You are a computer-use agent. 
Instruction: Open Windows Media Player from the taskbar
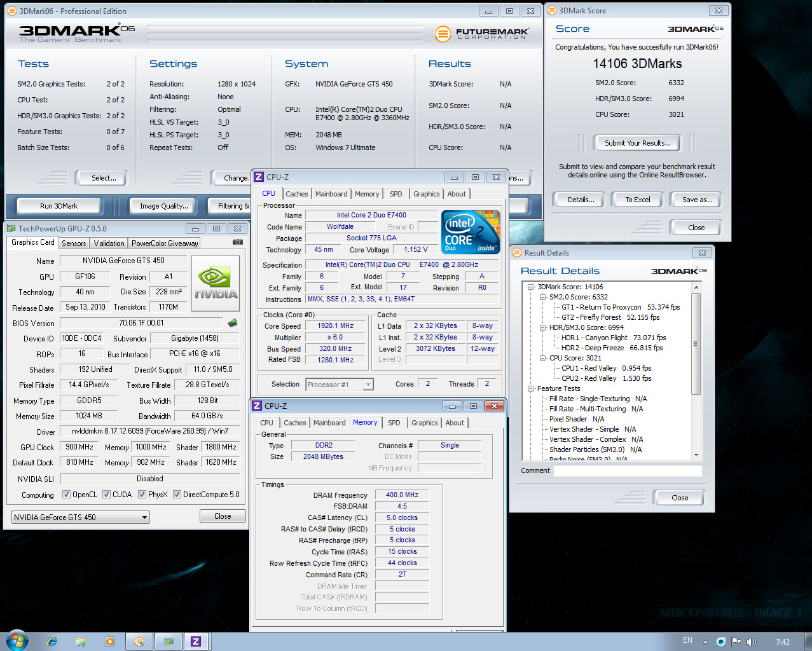109,641
